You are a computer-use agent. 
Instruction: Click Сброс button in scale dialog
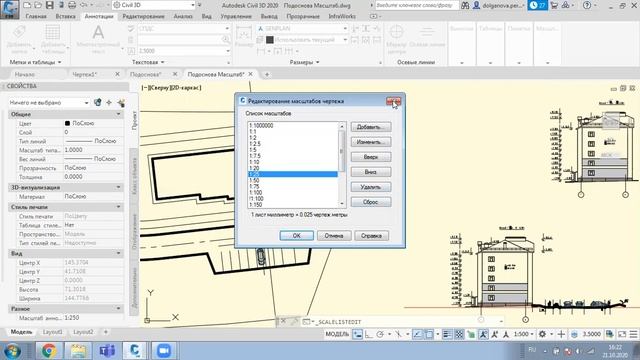click(x=371, y=202)
